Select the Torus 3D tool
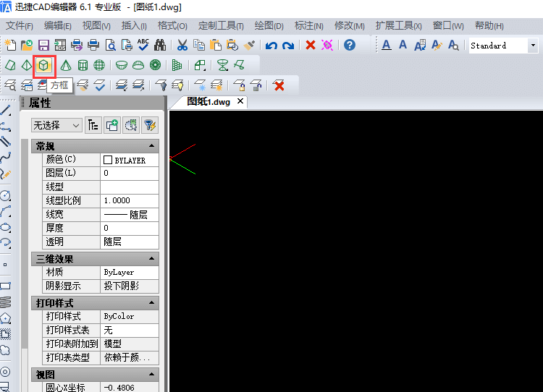Screen dimensions: 543x392 click(156, 65)
